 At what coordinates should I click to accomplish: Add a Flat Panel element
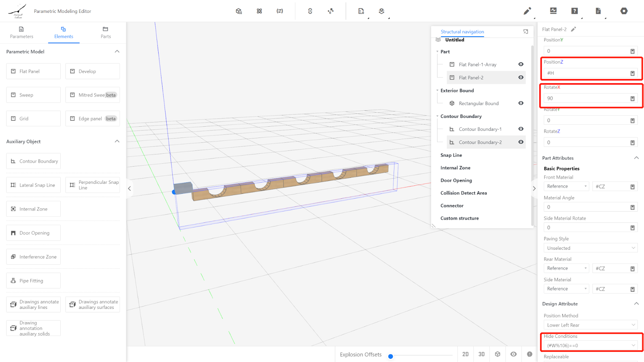pyautogui.click(x=33, y=71)
